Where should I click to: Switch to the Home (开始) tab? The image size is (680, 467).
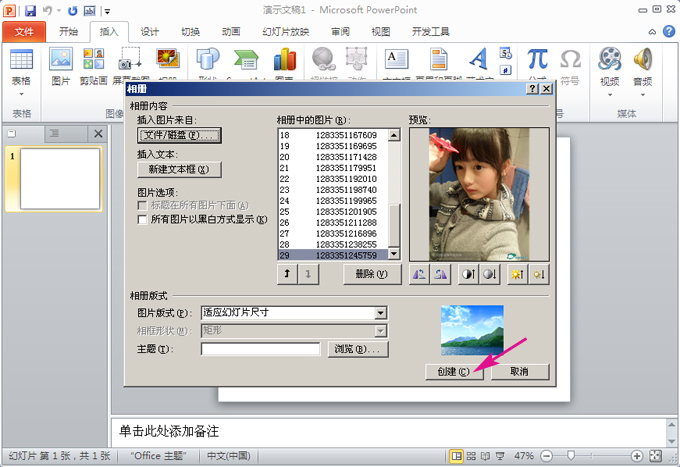coord(68,32)
